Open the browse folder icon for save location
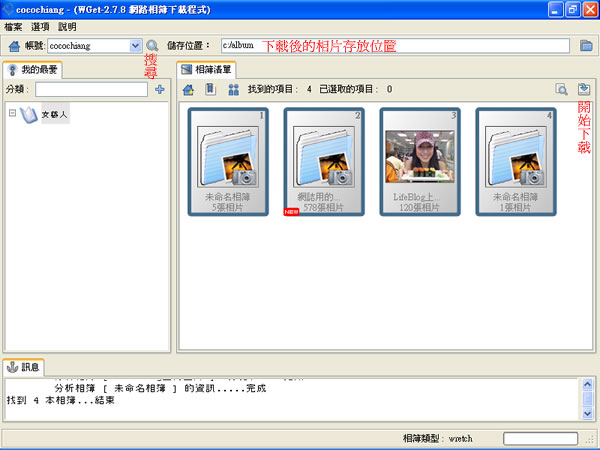The image size is (600, 450). pos(587,46)
